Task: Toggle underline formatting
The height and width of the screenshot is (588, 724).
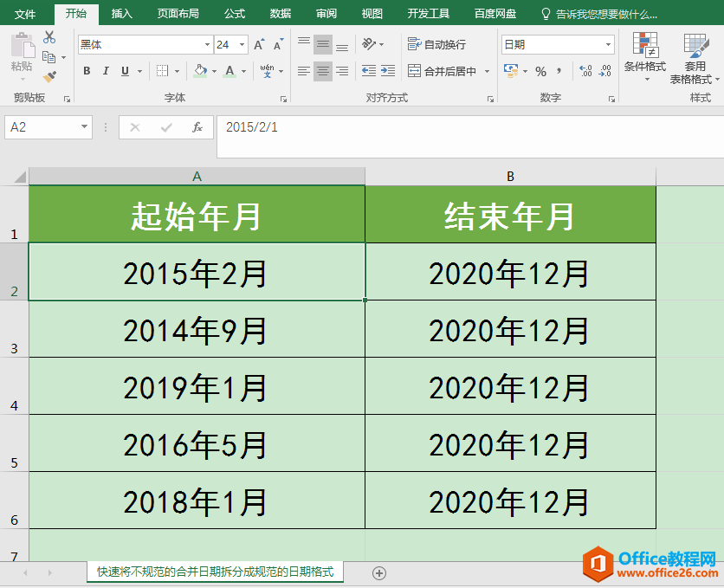Action: (125, 71)
